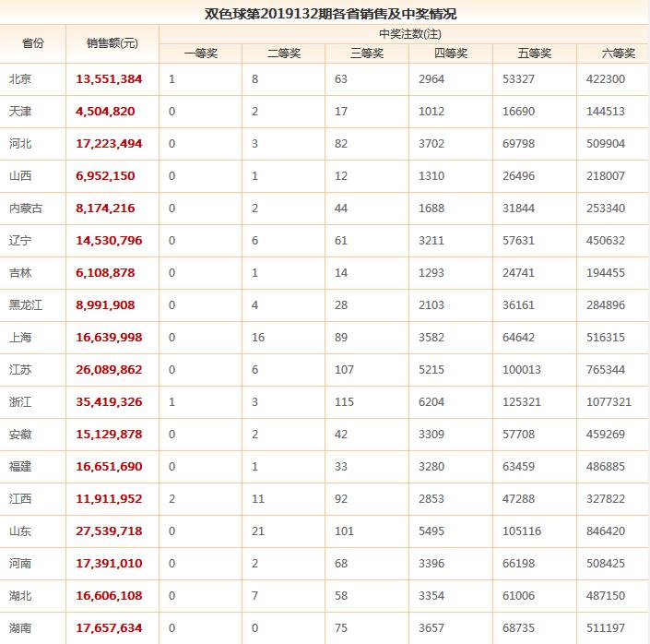Click 浙江 sixth-prize count 1077321
650x644 pixels.
[609, 401]
